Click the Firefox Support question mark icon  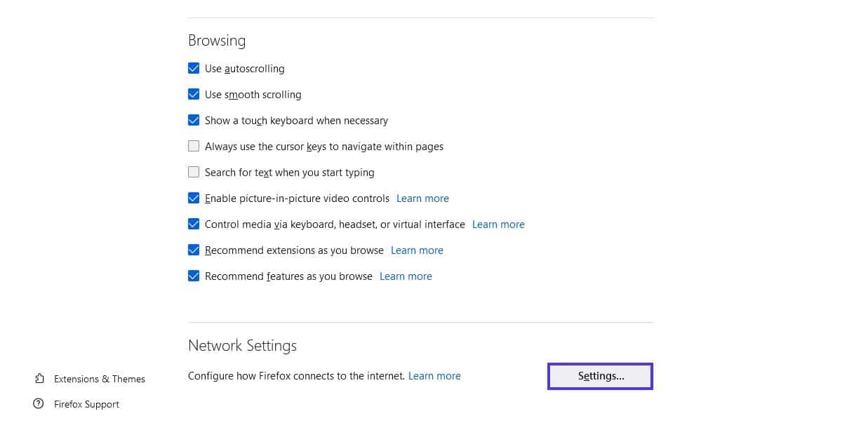pyautogui.click(x=39, y=404)
